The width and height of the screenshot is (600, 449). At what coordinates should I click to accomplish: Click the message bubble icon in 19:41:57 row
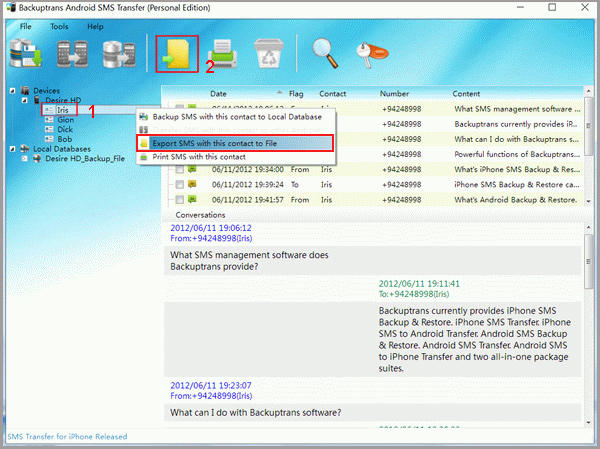point(192,199)
